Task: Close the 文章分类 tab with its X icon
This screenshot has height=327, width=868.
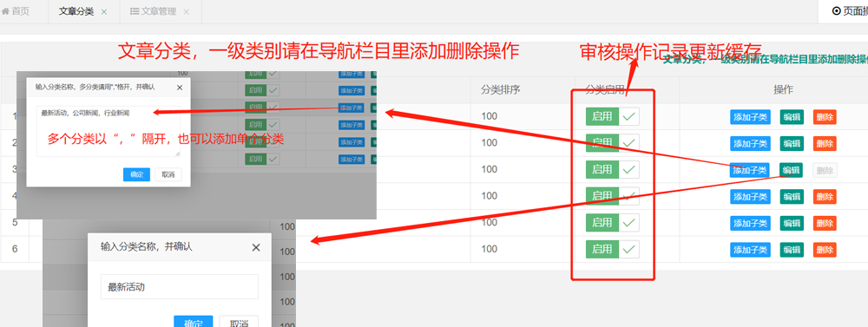Action: [x=104, y=11]
